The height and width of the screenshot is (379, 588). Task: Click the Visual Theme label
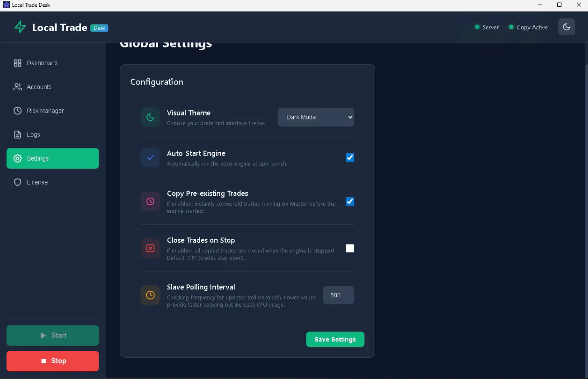point(189,113)
